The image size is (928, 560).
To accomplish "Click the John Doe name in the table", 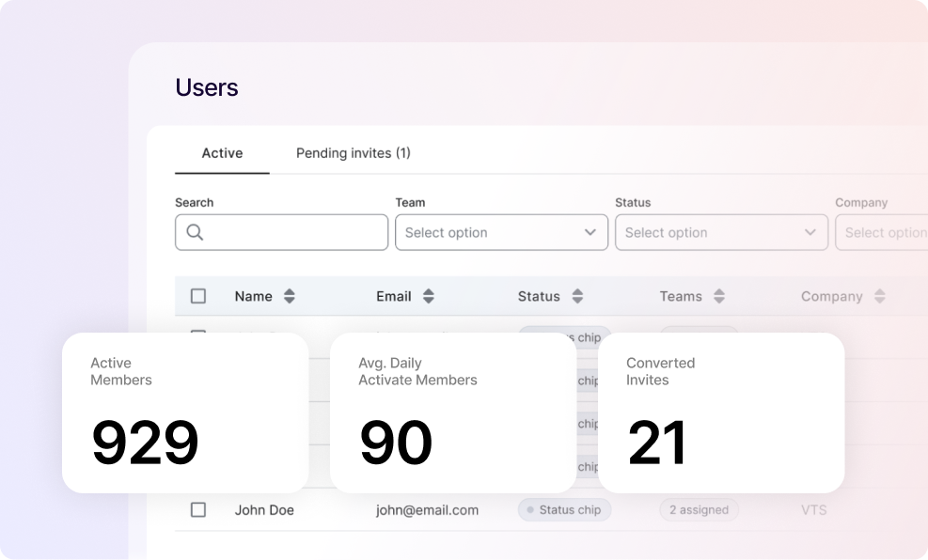I will [x=264, y=510].
